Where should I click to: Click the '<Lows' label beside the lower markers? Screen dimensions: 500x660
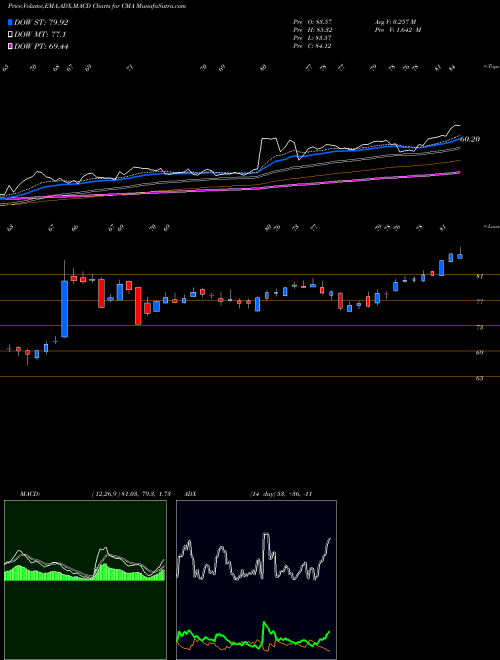(x=491, y=227)
